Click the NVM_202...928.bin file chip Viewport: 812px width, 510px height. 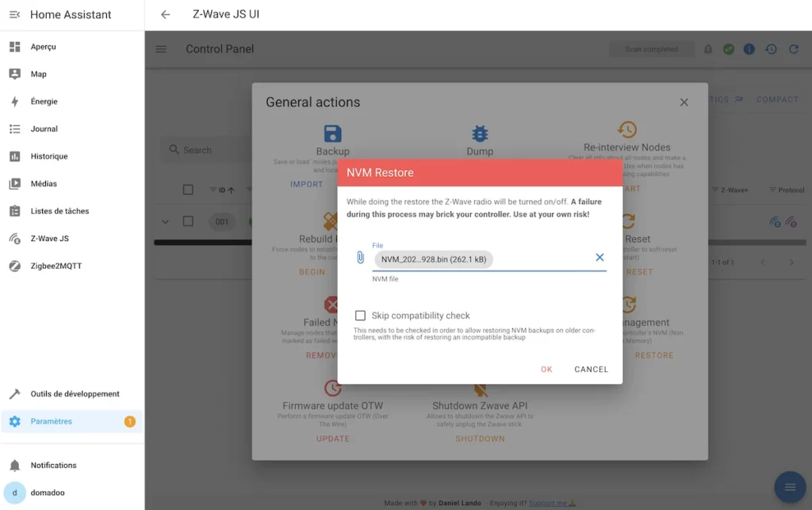coord(434,259)
